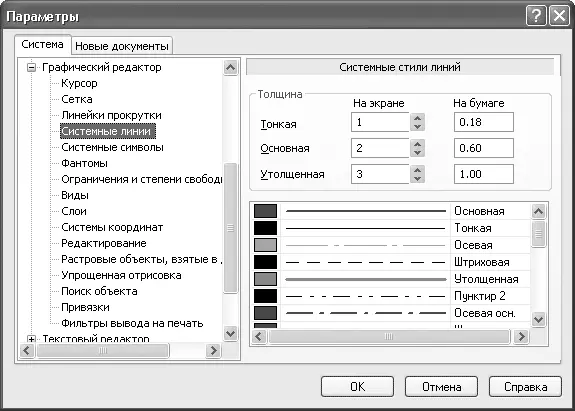Select the Система tab
Screen dimensions: 575x411
click(42, 45)
